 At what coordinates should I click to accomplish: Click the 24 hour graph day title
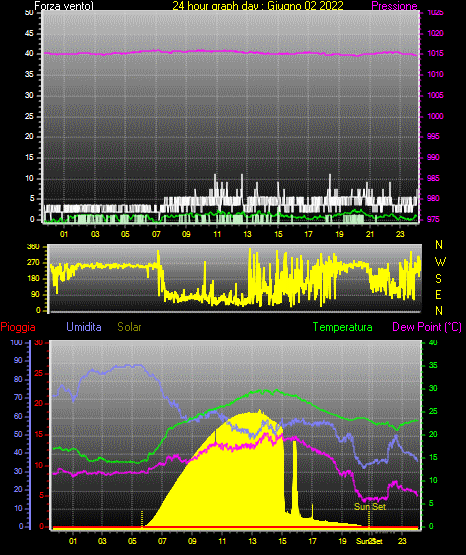coord(258,6)
